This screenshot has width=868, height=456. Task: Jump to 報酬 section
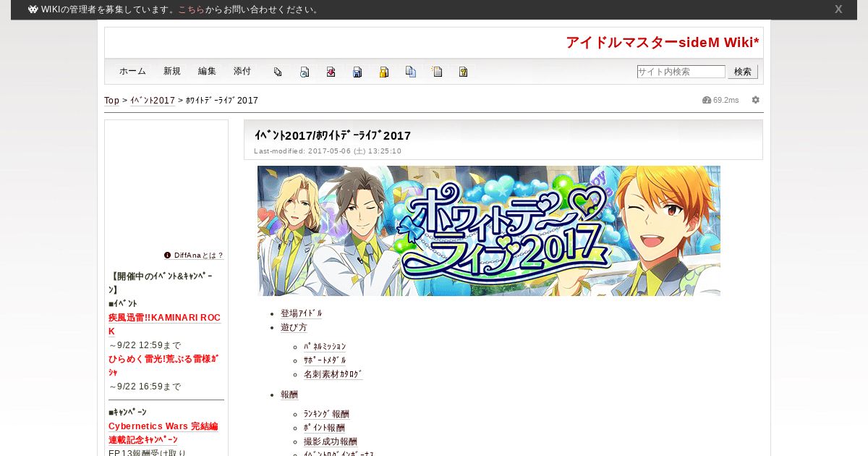click(x=289, y=394)
